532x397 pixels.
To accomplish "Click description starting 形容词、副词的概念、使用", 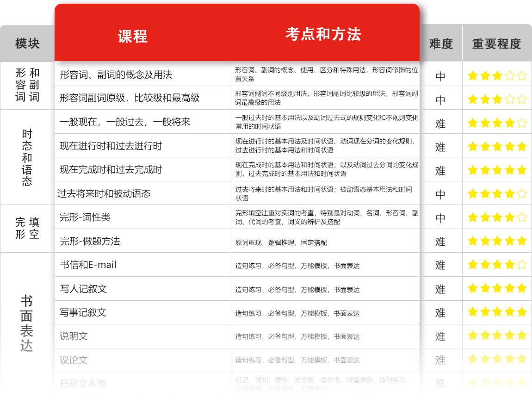I will point(327,74).
